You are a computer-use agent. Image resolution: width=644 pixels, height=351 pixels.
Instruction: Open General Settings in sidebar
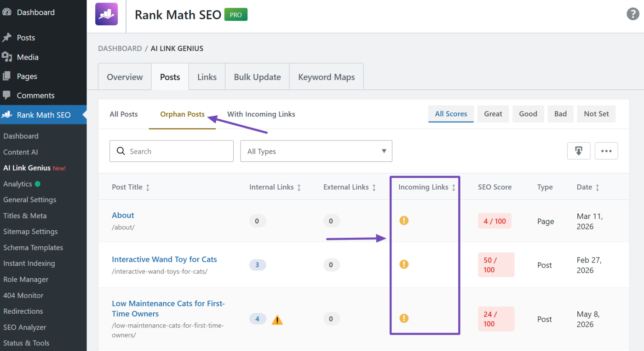point(30,200)
